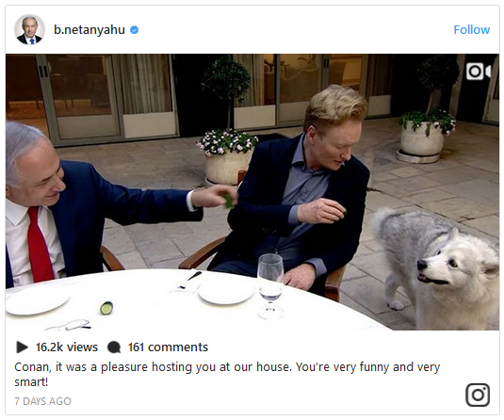Open the Instagram logo at bottom right
Image resolution: width=504 pixels, height=420 pixels.
[478, 395]
